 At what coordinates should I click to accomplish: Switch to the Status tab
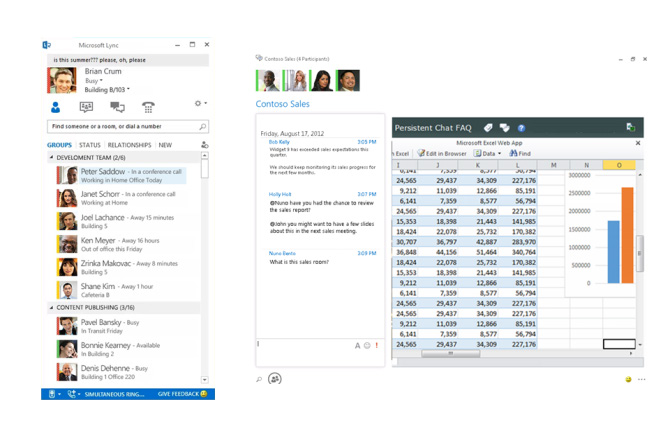(x=90, y=145)
